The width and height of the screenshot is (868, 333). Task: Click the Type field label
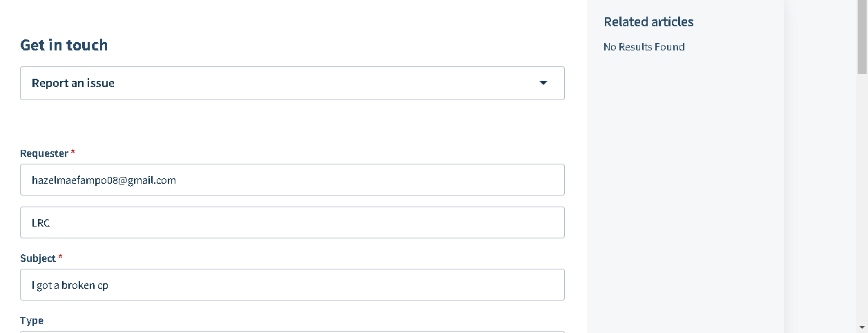(32, 321)
